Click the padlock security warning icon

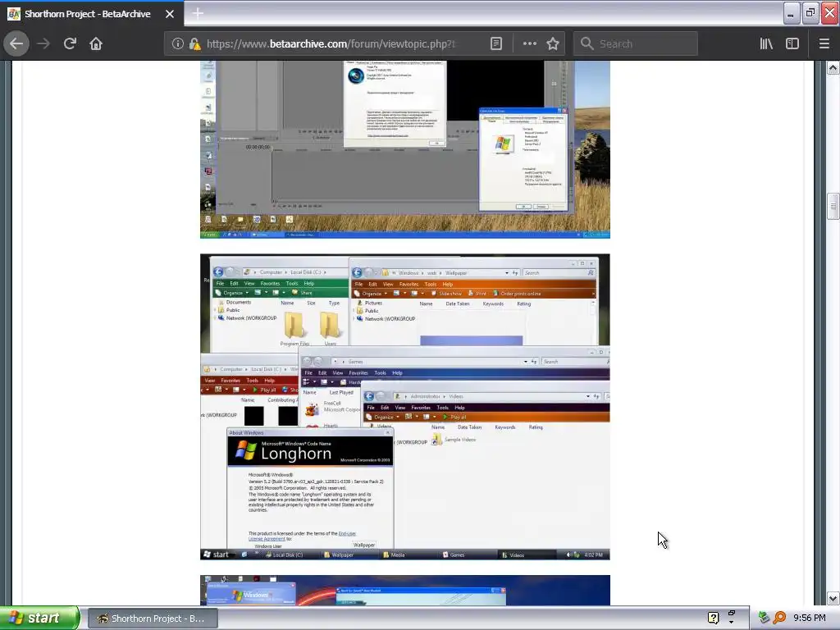point(195,44)
